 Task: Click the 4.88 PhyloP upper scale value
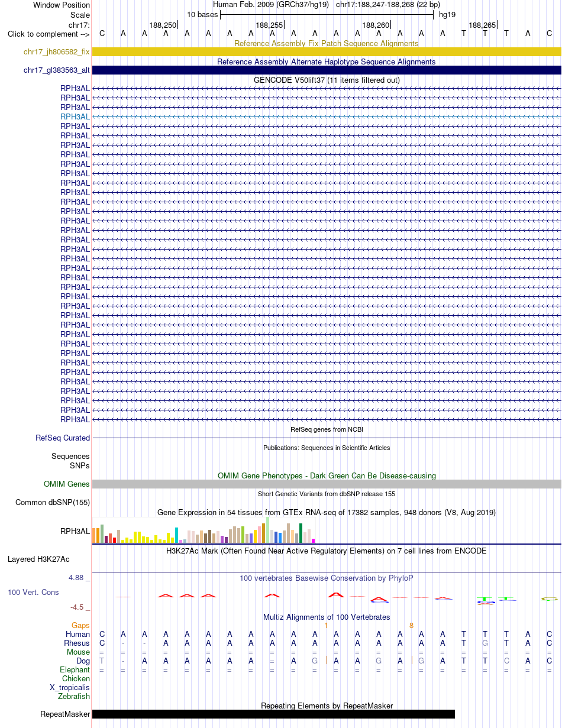[x=80, y=578]
